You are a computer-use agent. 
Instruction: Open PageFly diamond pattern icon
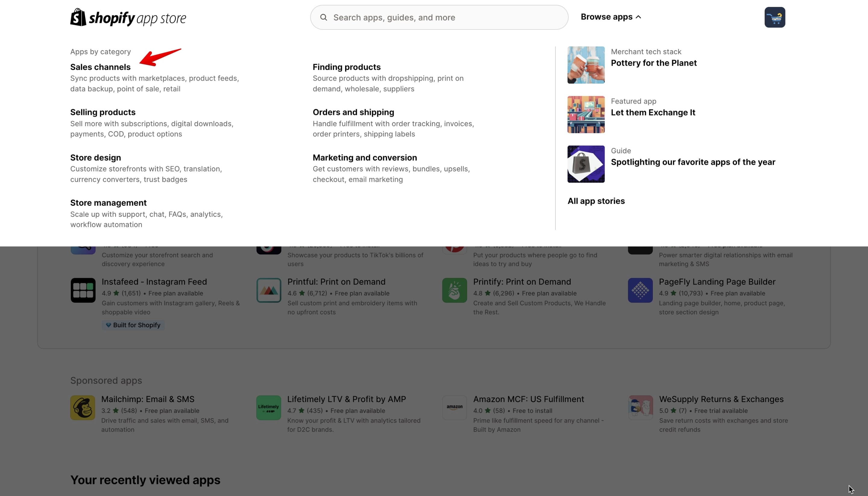(x=640, y=290)
